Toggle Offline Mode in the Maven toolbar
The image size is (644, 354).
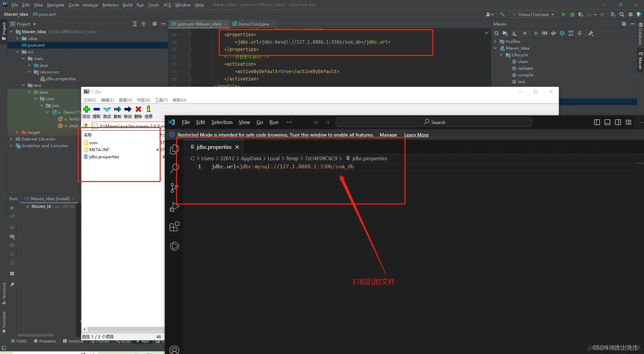click(553, 33)
